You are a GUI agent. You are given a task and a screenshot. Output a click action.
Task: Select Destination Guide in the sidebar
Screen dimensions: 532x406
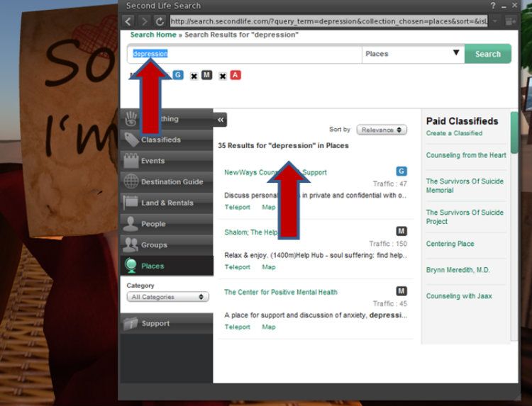pyautogui.click(x=167, y=181)
